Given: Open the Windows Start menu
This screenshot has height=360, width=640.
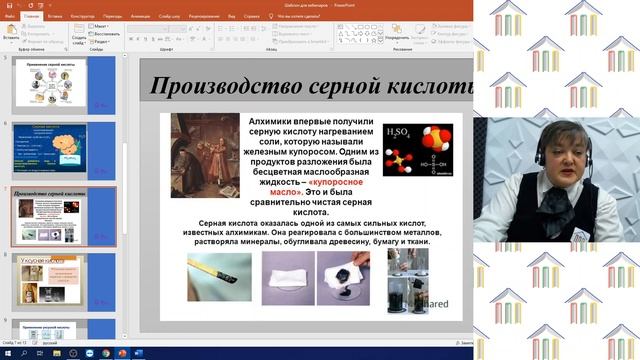Looking at the screenshot, I should (x=8, y=353).
